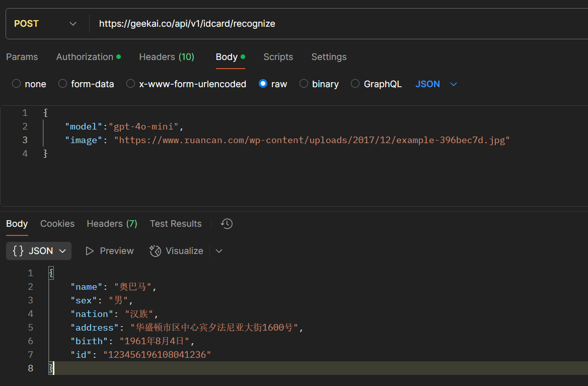The image size is (588, 386).
Task: Switch to the Params tab
Action: tap(22, 57)
